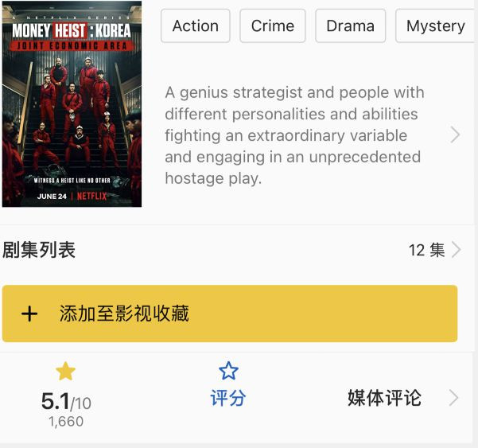Image resolution: width=478 pixels, height=448 pixels.
Task: Tap the 评分 rate label
Action: (x=228, y=398)
